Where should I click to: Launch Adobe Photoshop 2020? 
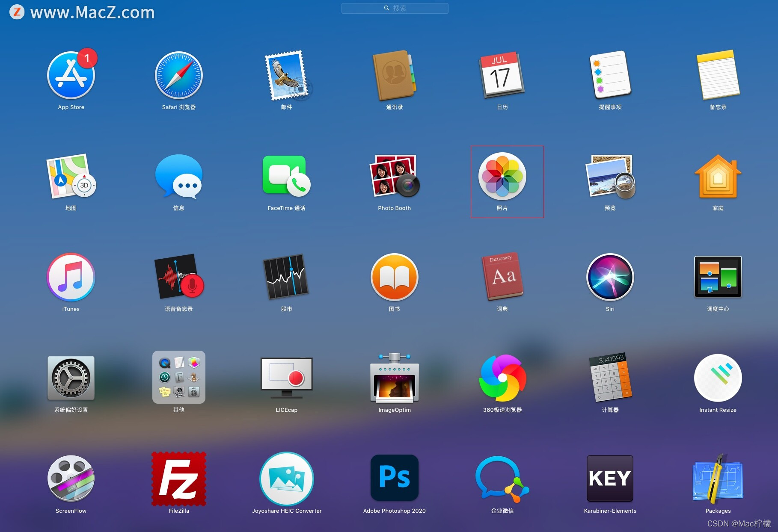pos(395,478)
